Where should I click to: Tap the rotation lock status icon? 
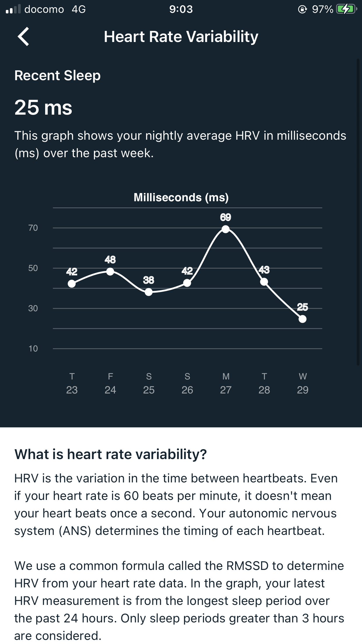(303, 9)
